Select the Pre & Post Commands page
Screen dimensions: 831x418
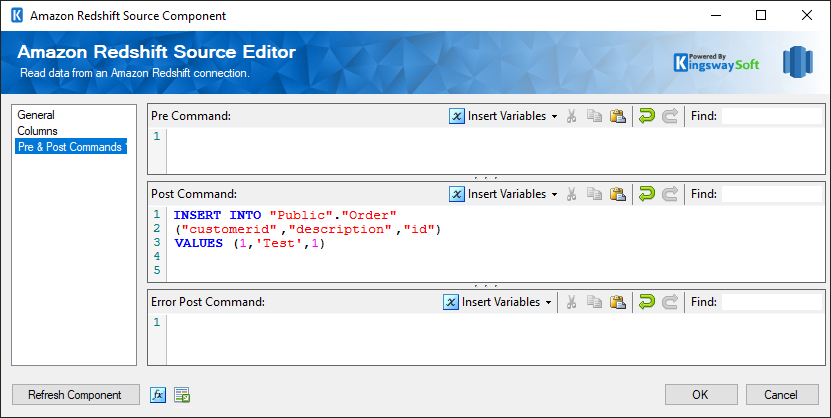tap(71, 147)
